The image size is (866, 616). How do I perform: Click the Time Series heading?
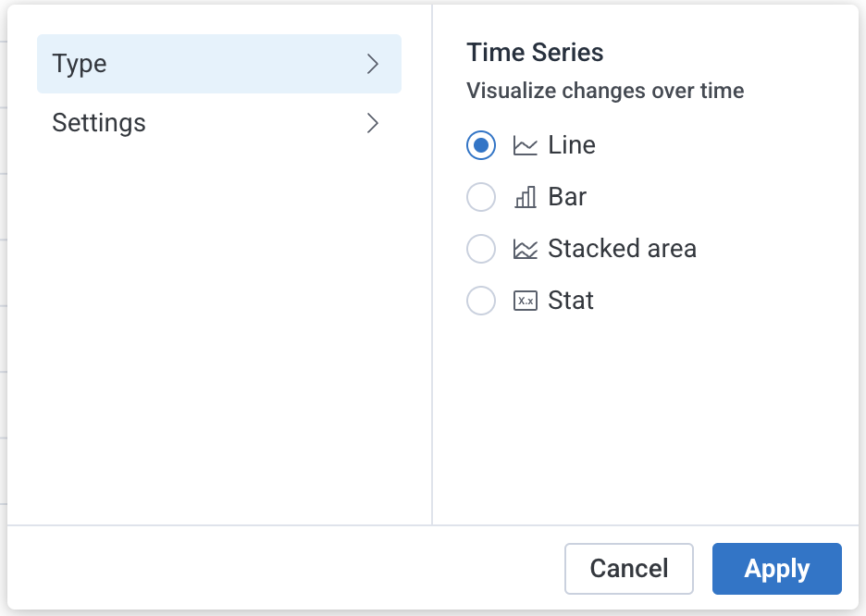[535, 53]
